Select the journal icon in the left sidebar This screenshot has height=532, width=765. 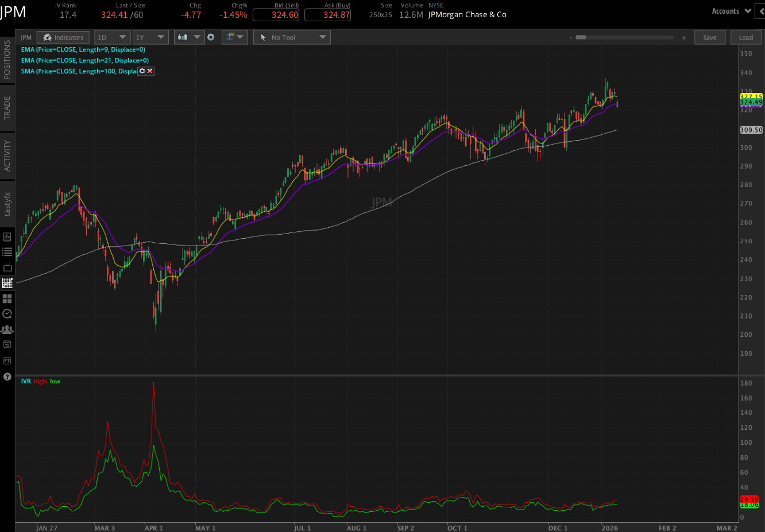[x=7, y=236]
